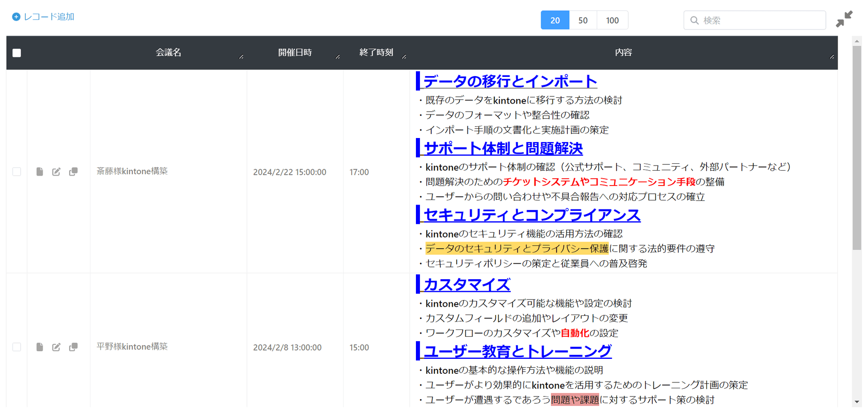Click resize handle of 終了時刻 column
Image resolution: width=868 pixels, height=410 pixels.
404,57
